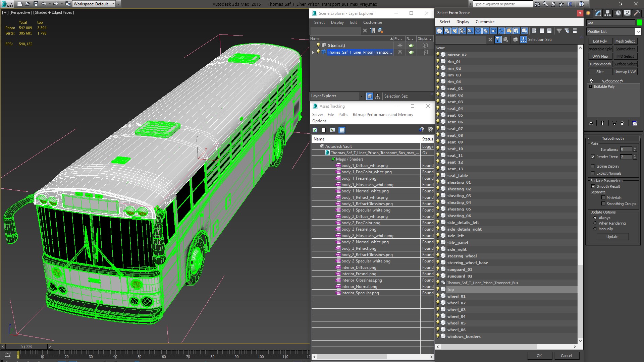
Task: Click the Undo arrow icon
Action: (44, 4)
